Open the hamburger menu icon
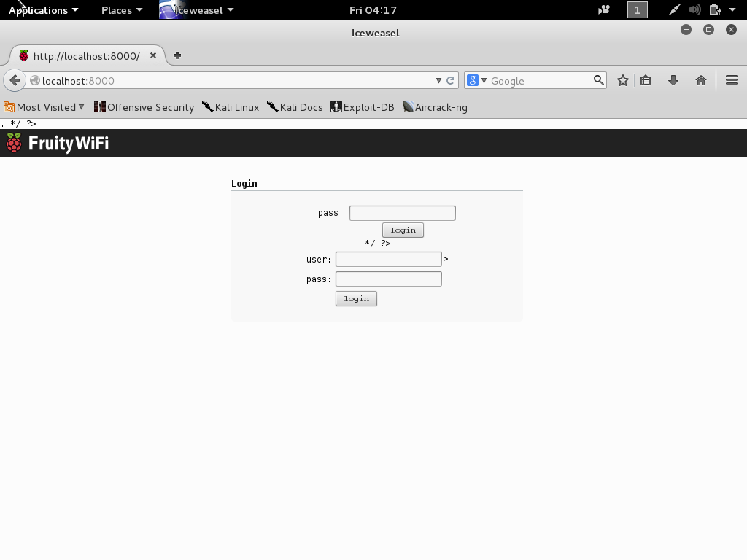Viewport: 747px width, 560px height. (x=732, y=81)
